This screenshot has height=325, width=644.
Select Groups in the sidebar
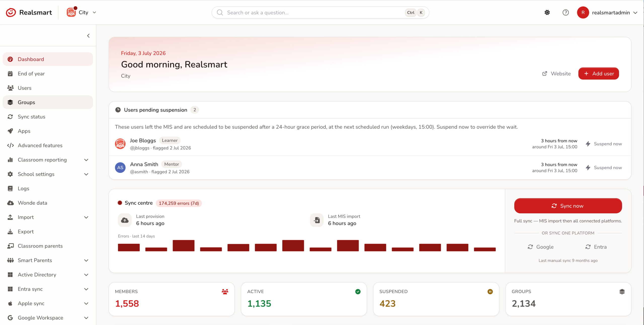[x=48, y=102]
